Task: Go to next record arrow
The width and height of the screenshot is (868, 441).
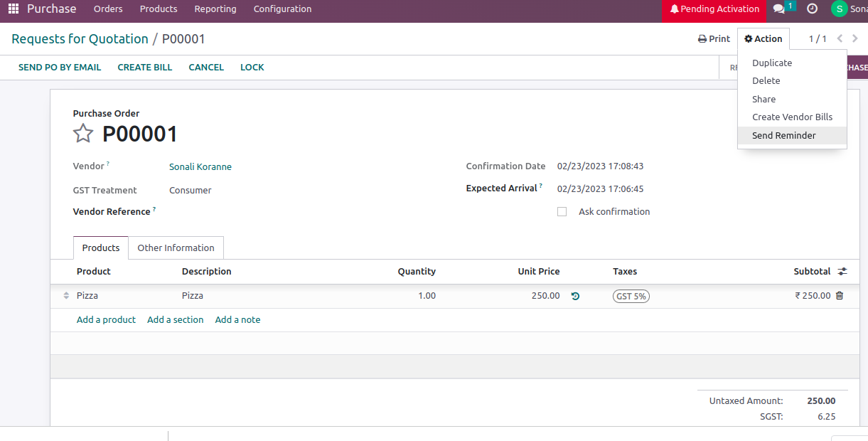Action: tap(854, 38)
